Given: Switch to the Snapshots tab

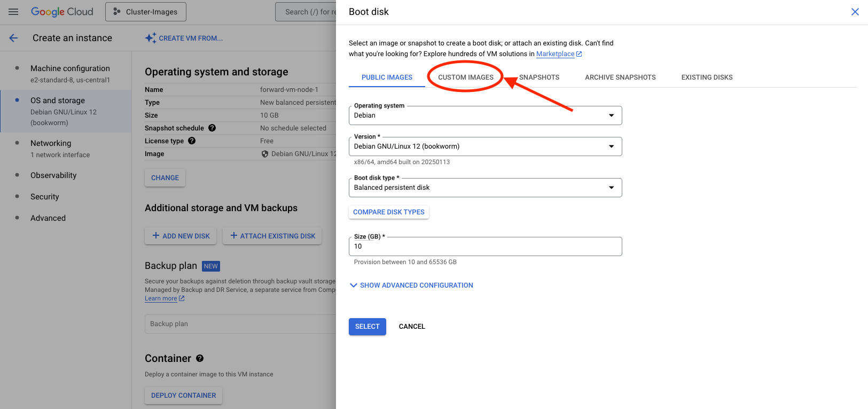Looking at the screenshot, I should click(539, 78).
